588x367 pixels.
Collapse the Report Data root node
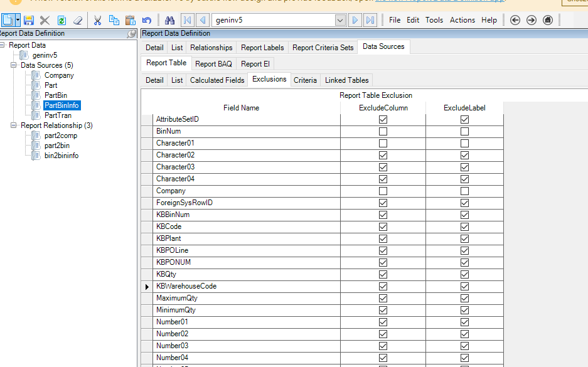click(x=3, y=45)
